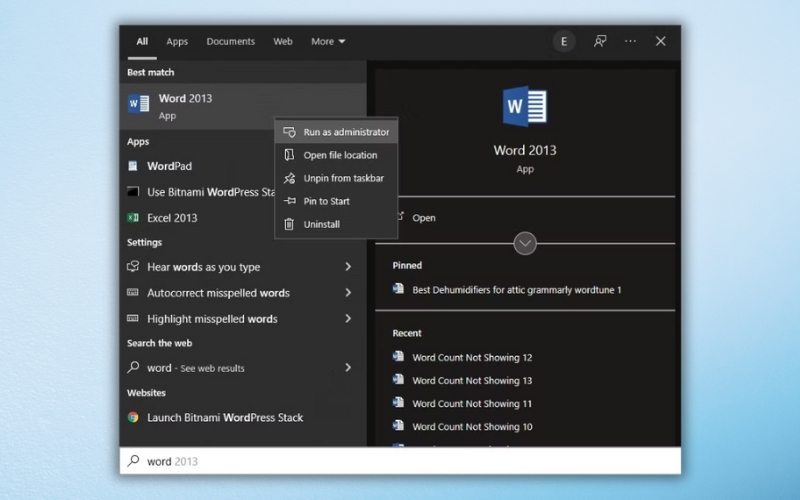Switch to the Web filter tab
The width and height of the screenshot is (800, 500).
click(283, 41)
